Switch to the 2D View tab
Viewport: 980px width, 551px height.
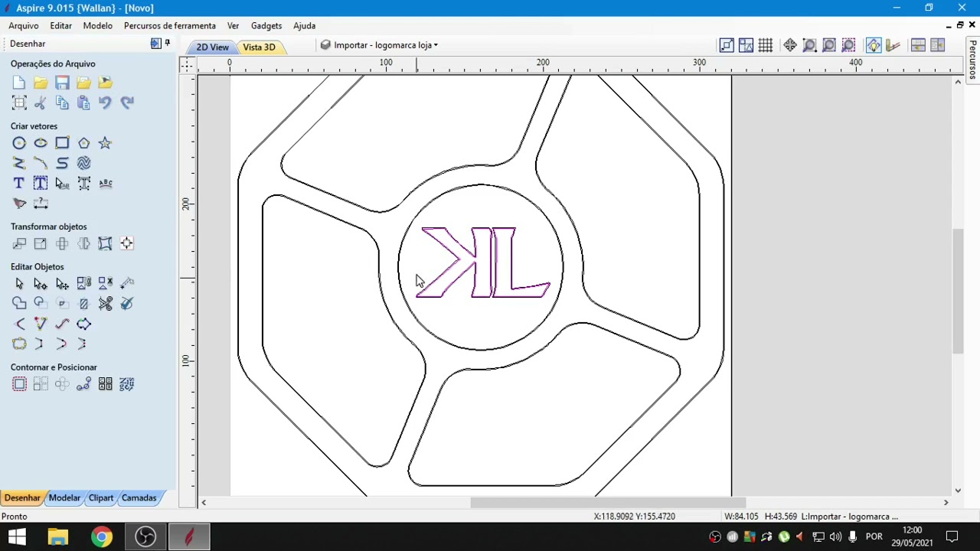coord(212,47)
